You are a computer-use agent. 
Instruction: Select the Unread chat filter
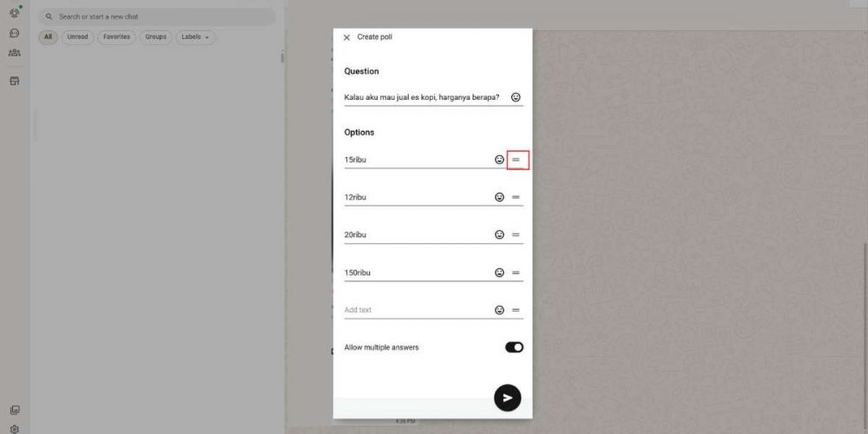coord(77,37)
